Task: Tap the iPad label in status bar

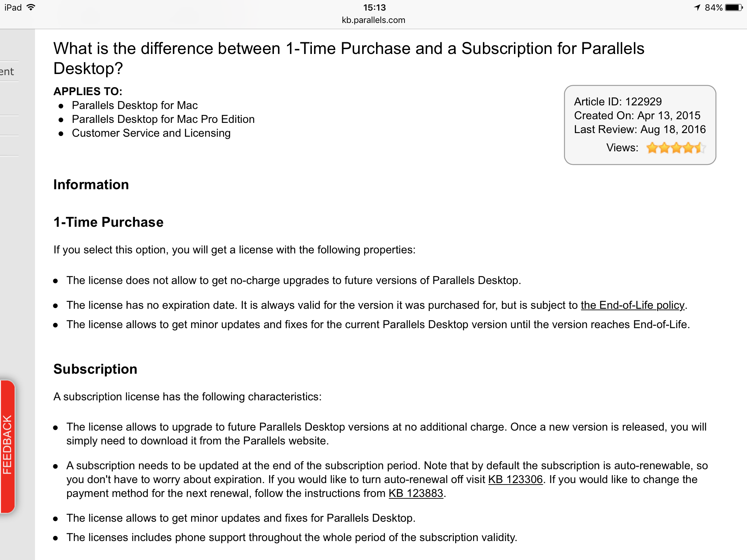Action: point(13,7)
